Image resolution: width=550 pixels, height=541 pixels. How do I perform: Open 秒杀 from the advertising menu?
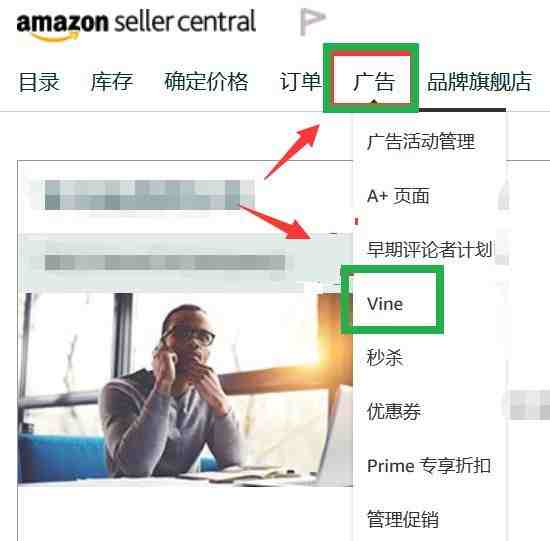point(385,358)
